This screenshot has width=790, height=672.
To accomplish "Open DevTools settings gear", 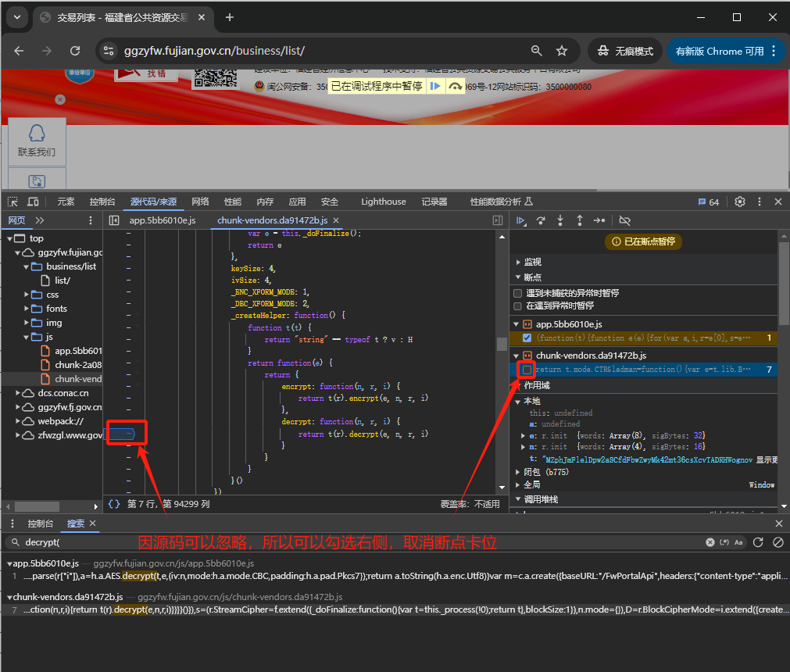I will 740,202.
